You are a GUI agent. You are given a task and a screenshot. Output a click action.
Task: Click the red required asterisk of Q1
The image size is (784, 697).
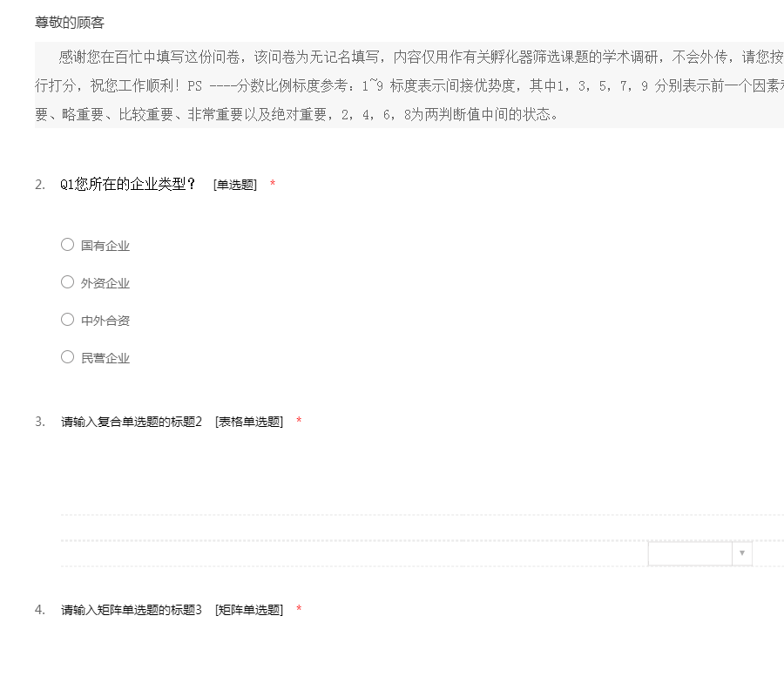(273, 185)
